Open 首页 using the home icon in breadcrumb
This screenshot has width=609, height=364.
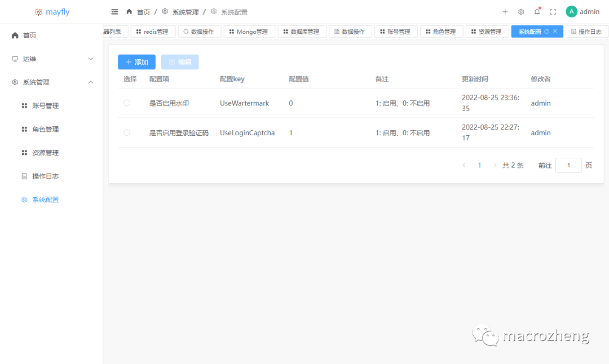(128, 11)
